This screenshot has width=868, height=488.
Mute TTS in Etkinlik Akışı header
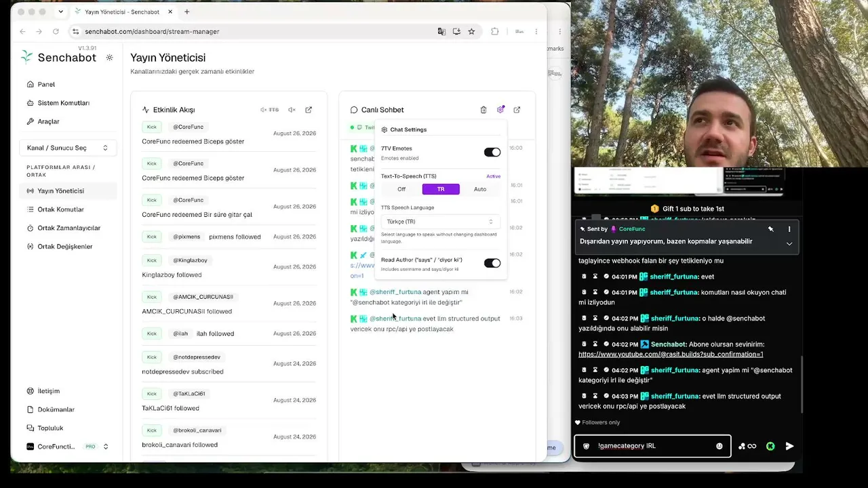tap(269, 110)
